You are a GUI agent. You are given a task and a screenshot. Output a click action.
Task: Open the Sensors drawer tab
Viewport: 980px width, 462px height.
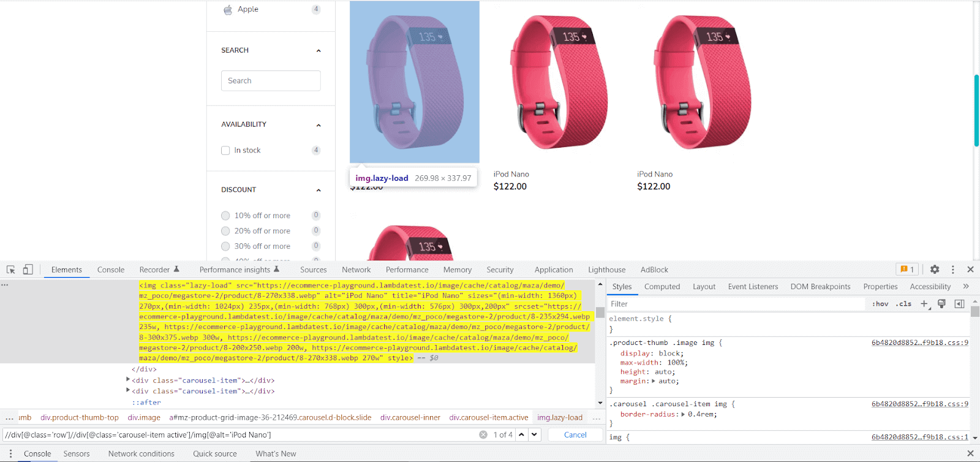point(77,454)
